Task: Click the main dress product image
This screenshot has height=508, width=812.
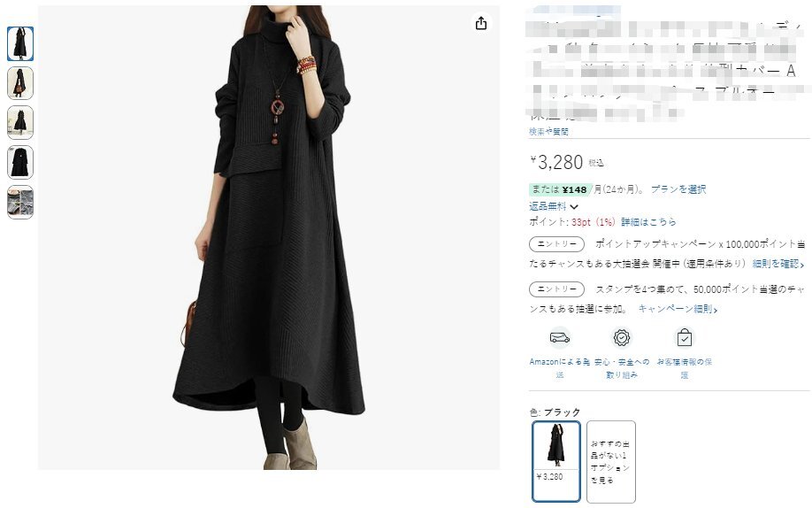Action: point(269,237)
